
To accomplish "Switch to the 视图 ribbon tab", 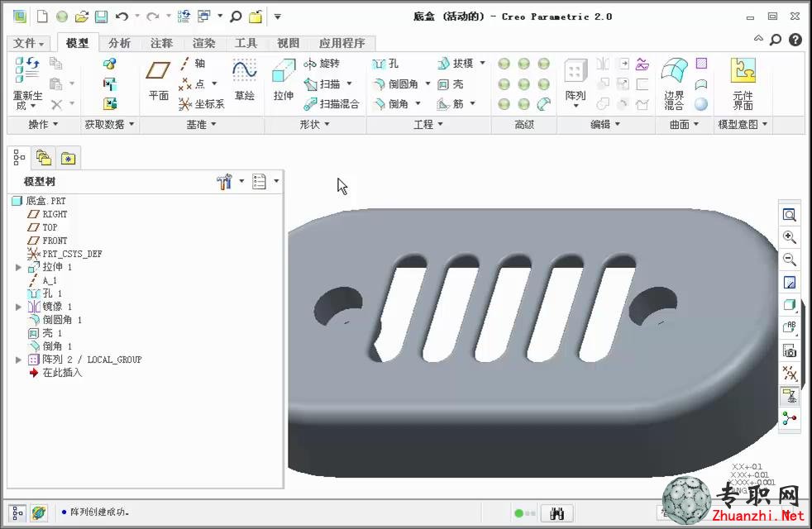I will click(x=288, y=44).
